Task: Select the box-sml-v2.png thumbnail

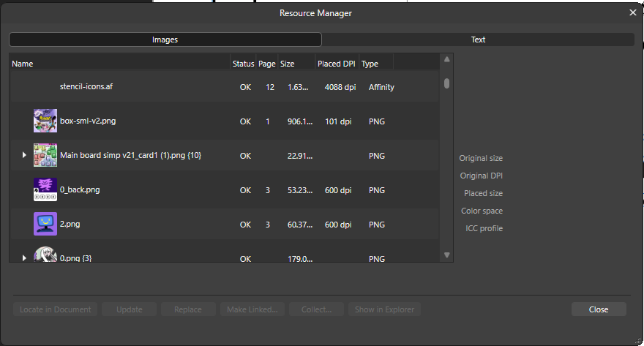Action: point(45,121)
